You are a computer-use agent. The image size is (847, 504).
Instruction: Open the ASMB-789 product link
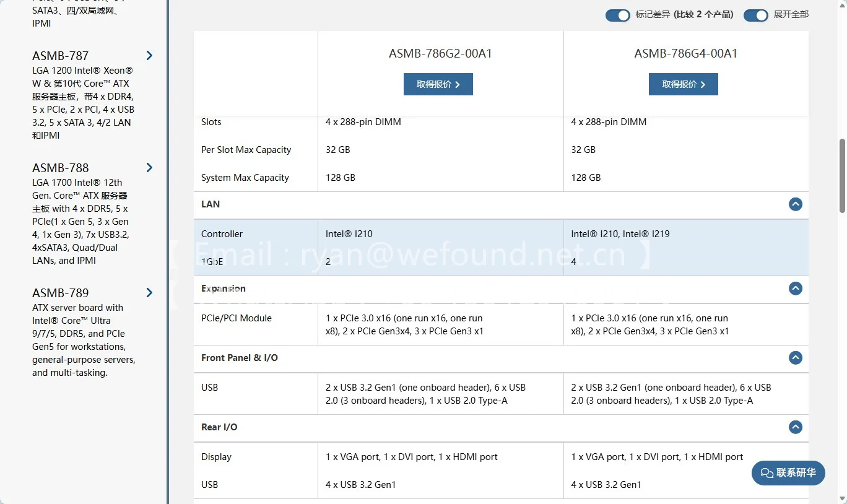61,293
